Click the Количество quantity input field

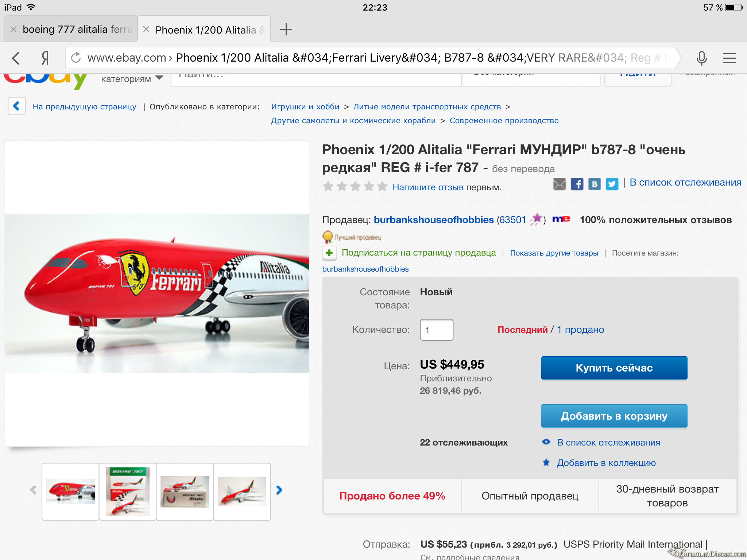[x=437, y=330]
